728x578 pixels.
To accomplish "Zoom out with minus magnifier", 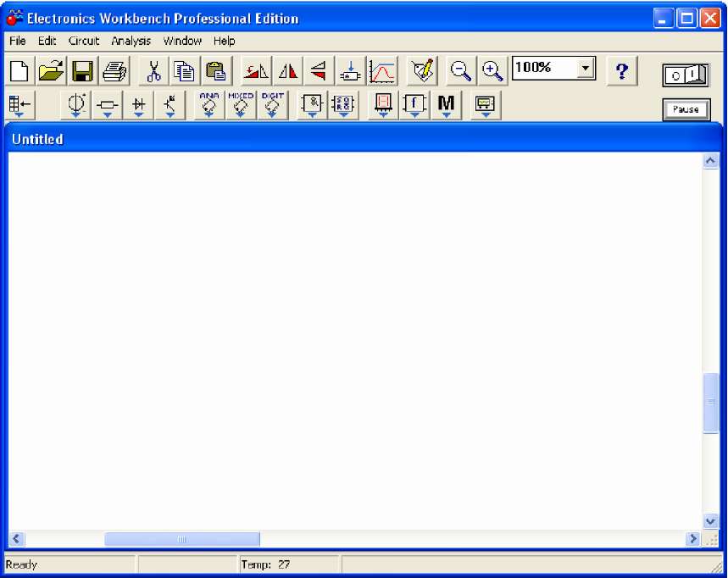I will 460,71.
